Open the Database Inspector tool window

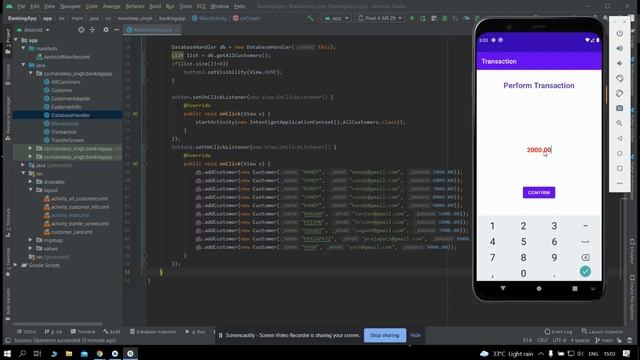153,331
